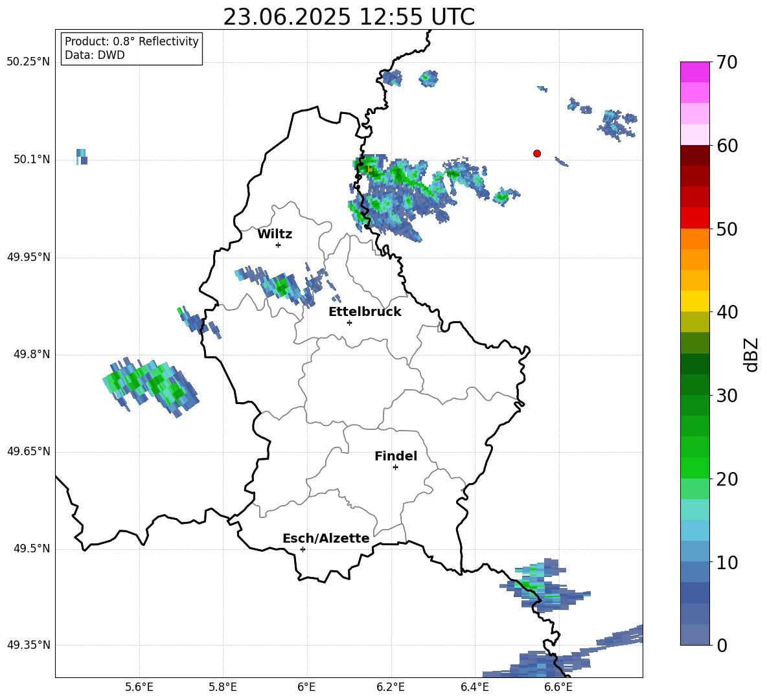
Task: Click the 49.65°N latitude label
Action: click(x=29, y=451)
